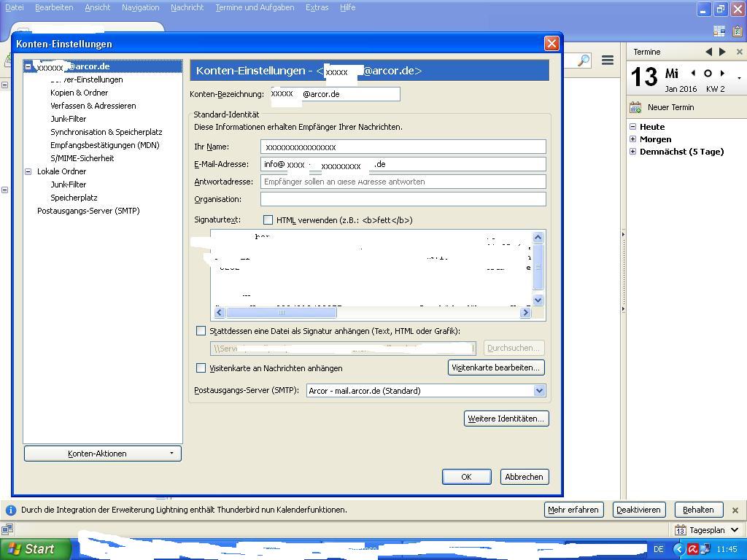Viewport: 747px width, 560px height.
Task: Click the vertical scrollbar thumb in signature
Action: tap(538, 267)
